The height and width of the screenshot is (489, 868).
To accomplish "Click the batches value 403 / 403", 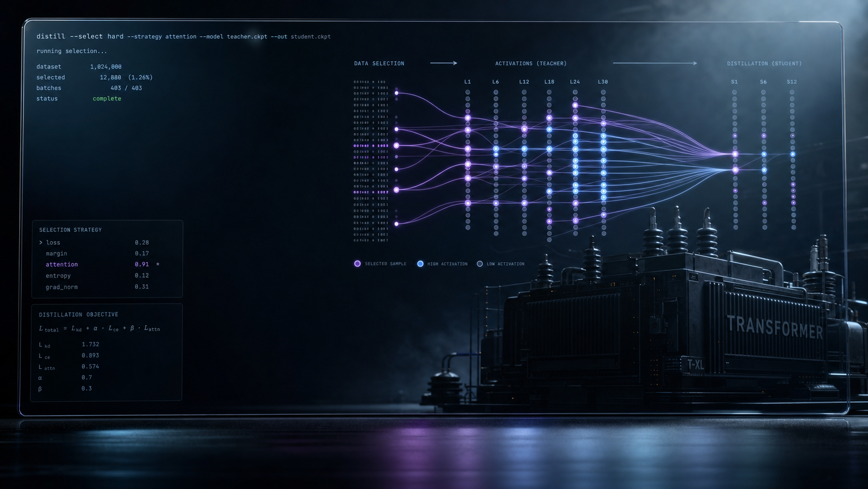I will 126,88.
